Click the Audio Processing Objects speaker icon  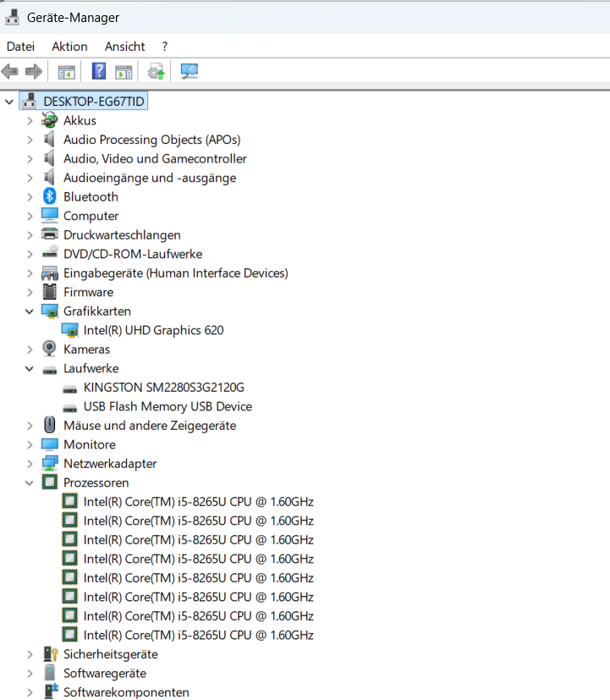[x=49, y=140]
